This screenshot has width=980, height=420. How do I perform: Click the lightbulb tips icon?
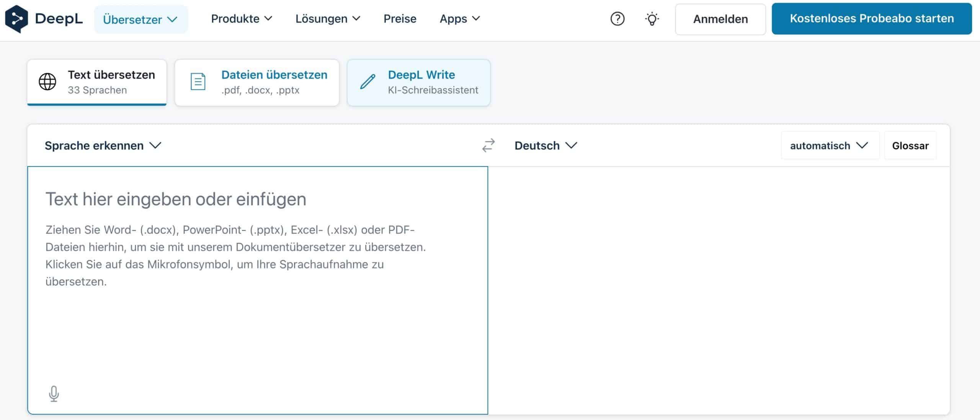tap(652, 19)
